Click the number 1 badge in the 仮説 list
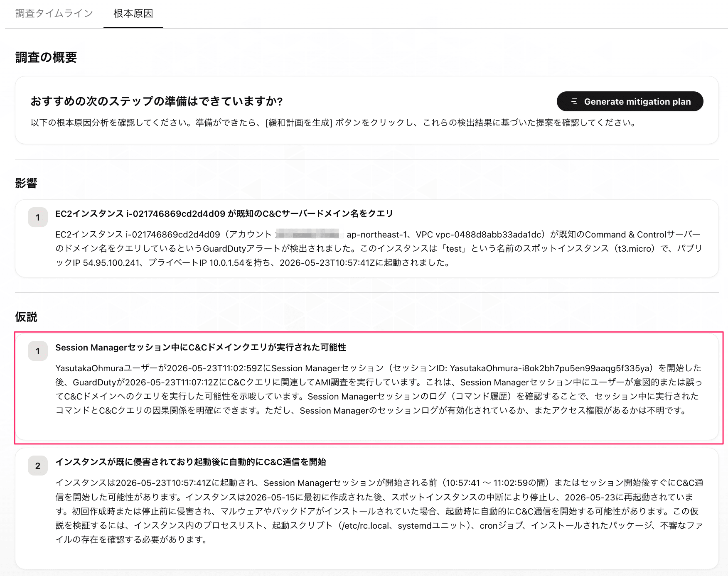The image size is (728, 576). tap(38, 351)
